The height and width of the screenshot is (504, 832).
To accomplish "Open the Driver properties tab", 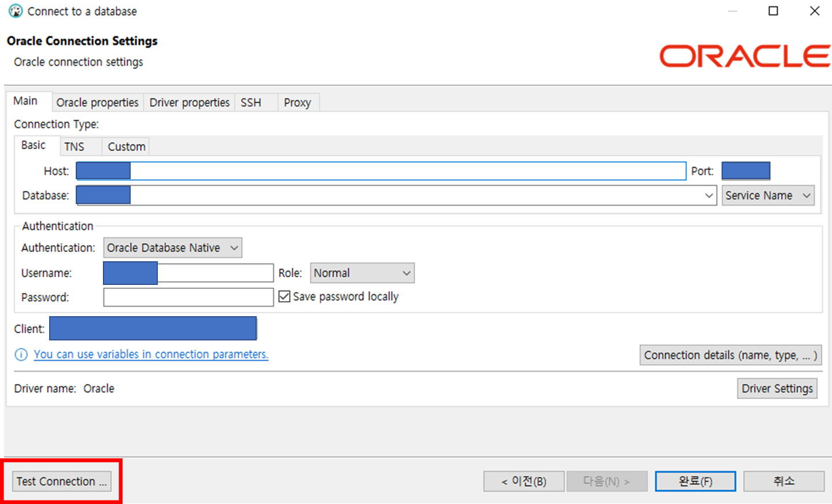I will pos(189,102).
